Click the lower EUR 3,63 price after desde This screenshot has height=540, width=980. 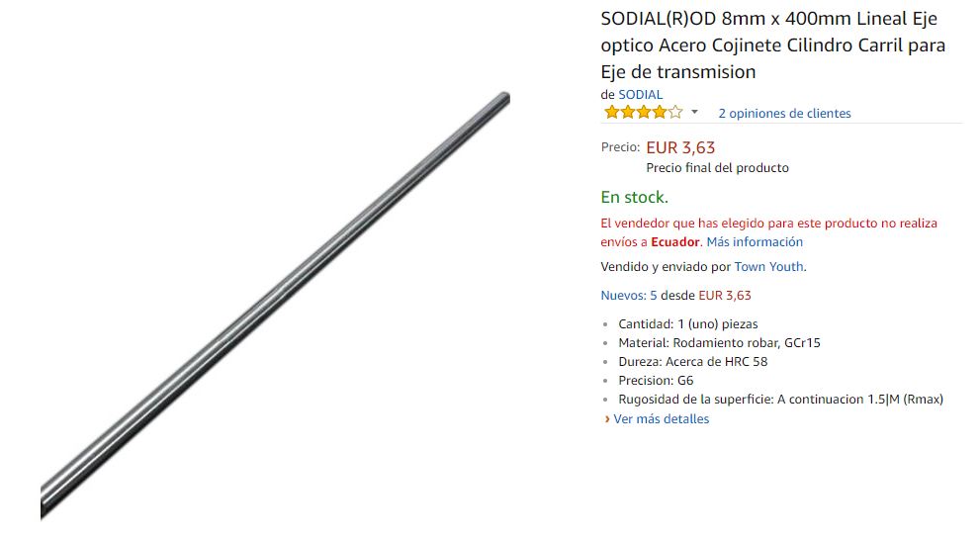pyautogui.click(x=725, y=295)
